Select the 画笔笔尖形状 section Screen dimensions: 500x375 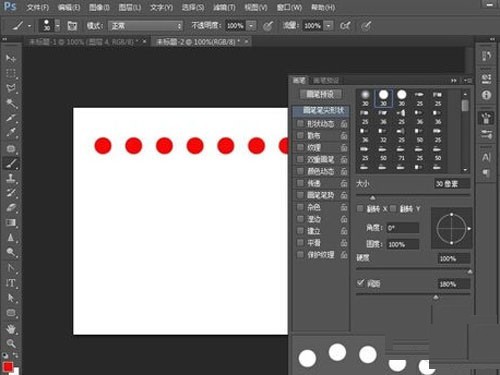click(321, 110)
